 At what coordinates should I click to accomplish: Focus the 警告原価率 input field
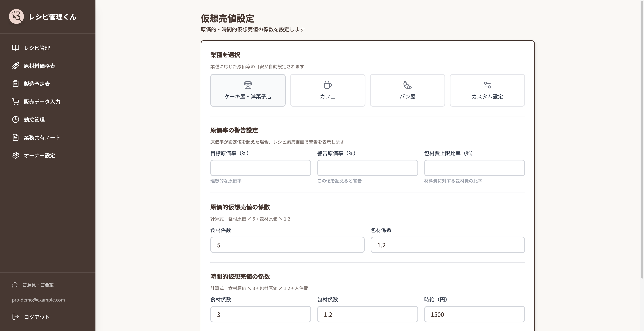(x=367, y=168)
